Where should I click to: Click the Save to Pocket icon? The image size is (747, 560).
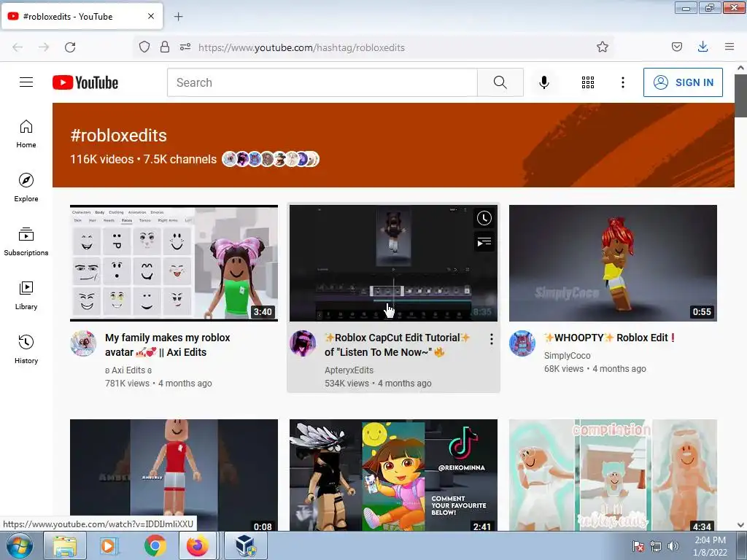(677, 47)
